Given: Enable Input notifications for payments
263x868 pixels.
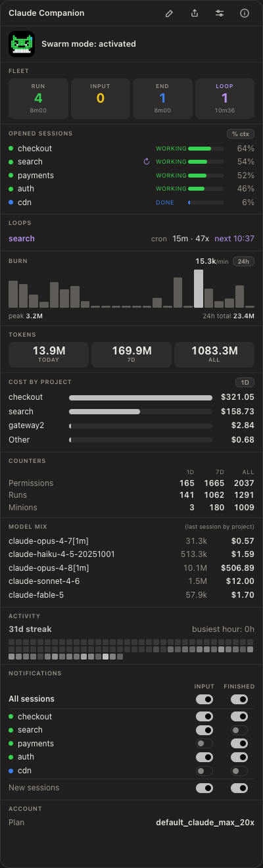Looking at the screenshot, I should pos(204,744).
